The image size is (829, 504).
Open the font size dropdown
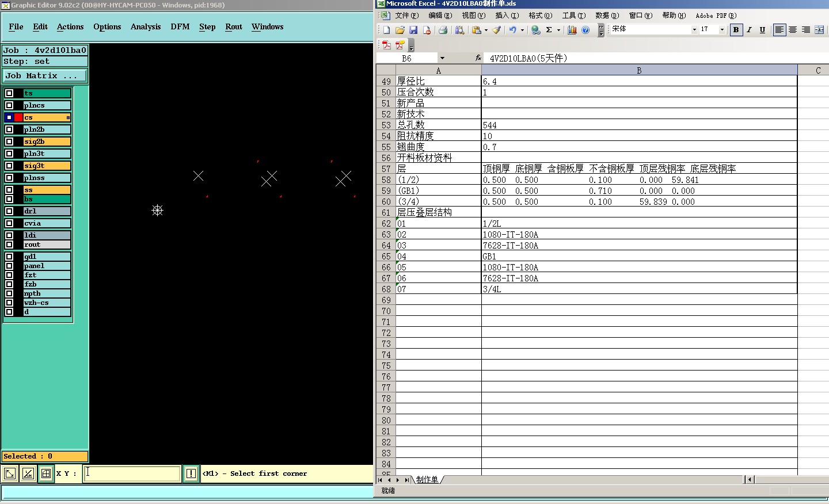click(722, 29)
